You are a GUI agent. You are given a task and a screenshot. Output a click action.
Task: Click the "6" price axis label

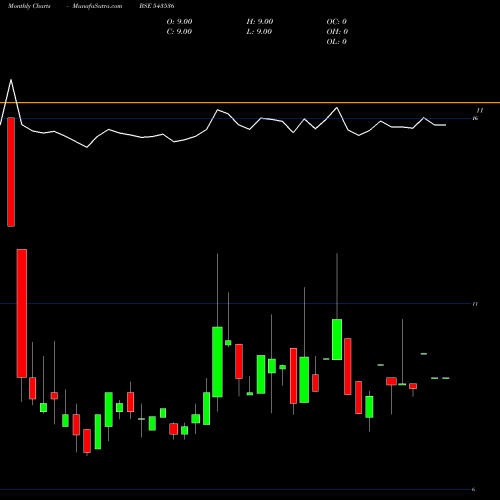click(474, 489)
